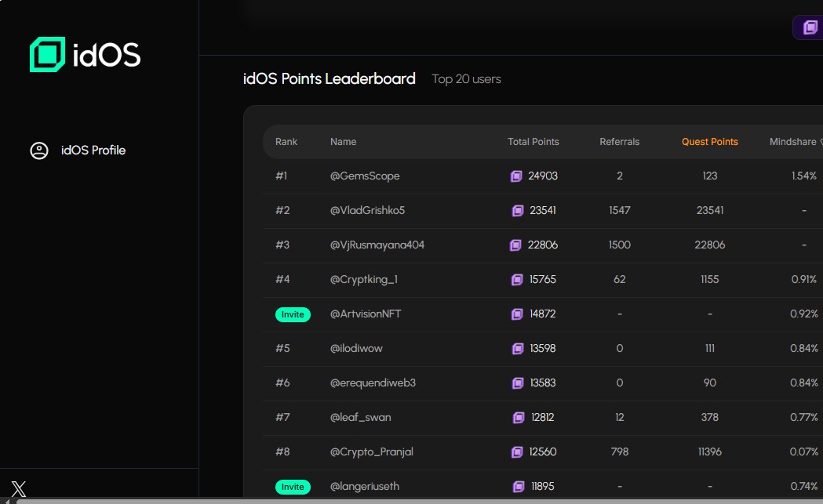Open @langeriuseth's profile name
Screen dimensions: 823x504
pos(365,487)
